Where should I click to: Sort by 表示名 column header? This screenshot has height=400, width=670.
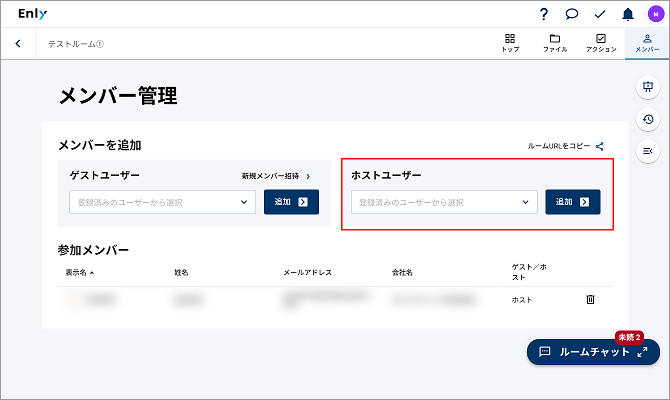pyautogui.click(x=79, y=272)
